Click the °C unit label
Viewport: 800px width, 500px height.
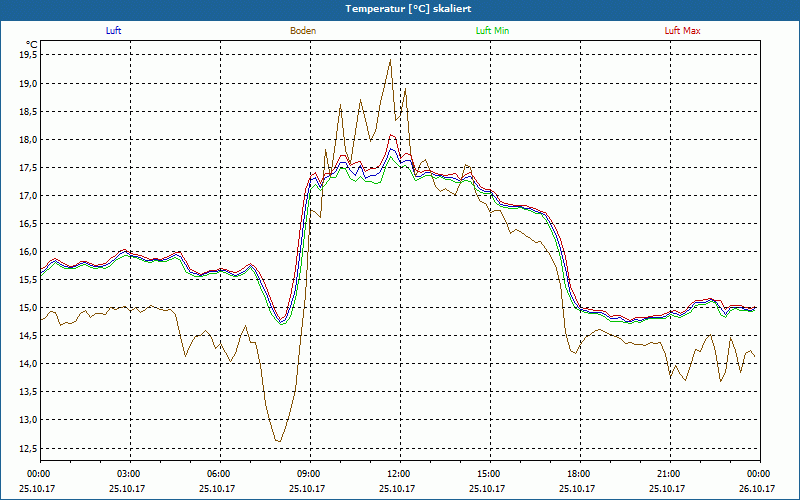point(32,44)
